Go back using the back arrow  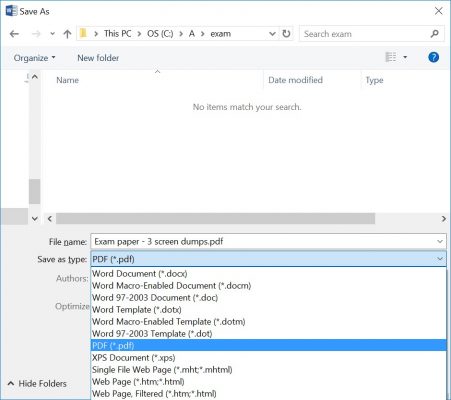(14, 34)
